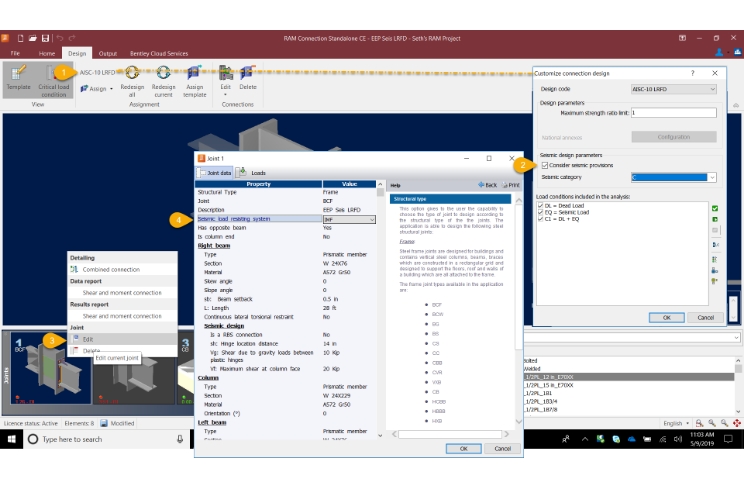Click Cancel in Joint 1 dialog
The image size is (744, 488).
(502, 449)
